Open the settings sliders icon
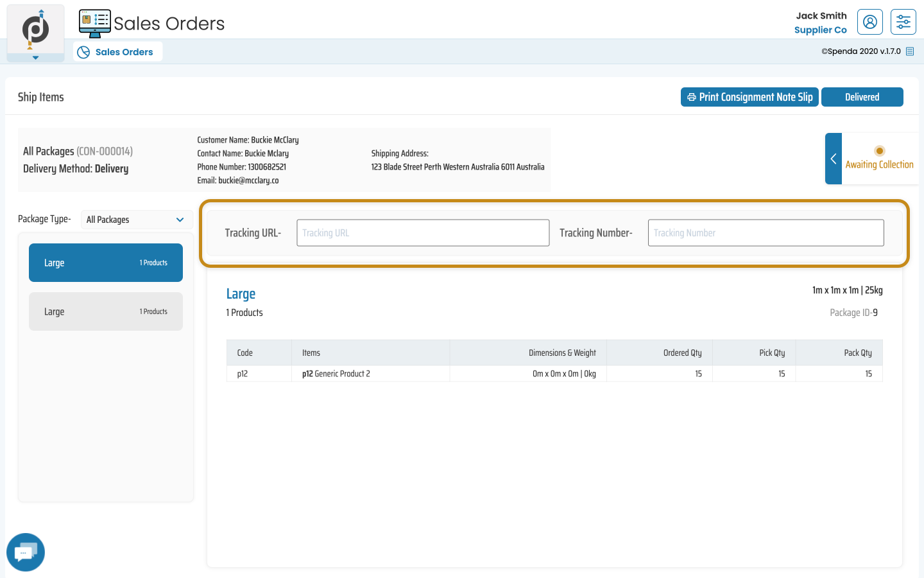Screen dimensions: 924x578 [903, 22]
